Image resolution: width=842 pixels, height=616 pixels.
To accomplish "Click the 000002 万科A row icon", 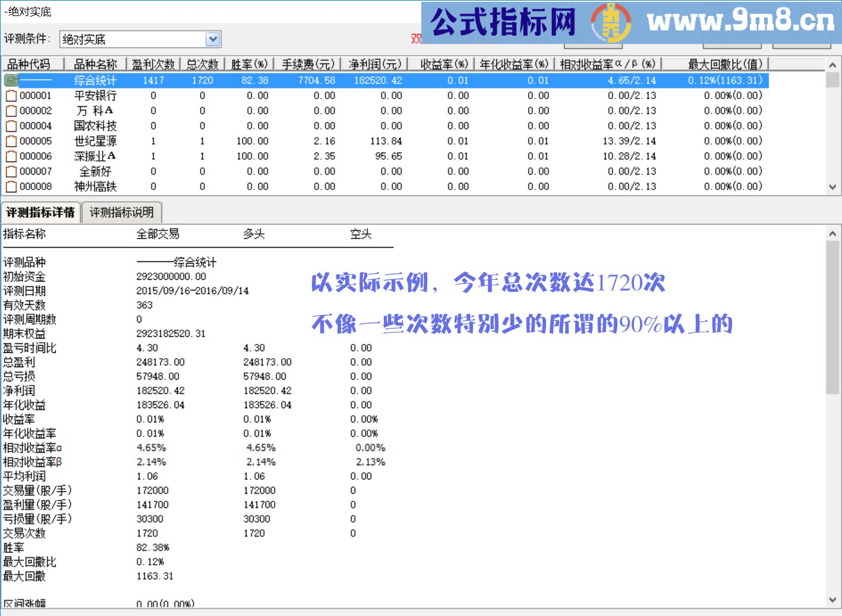I will tap(11, 110).
